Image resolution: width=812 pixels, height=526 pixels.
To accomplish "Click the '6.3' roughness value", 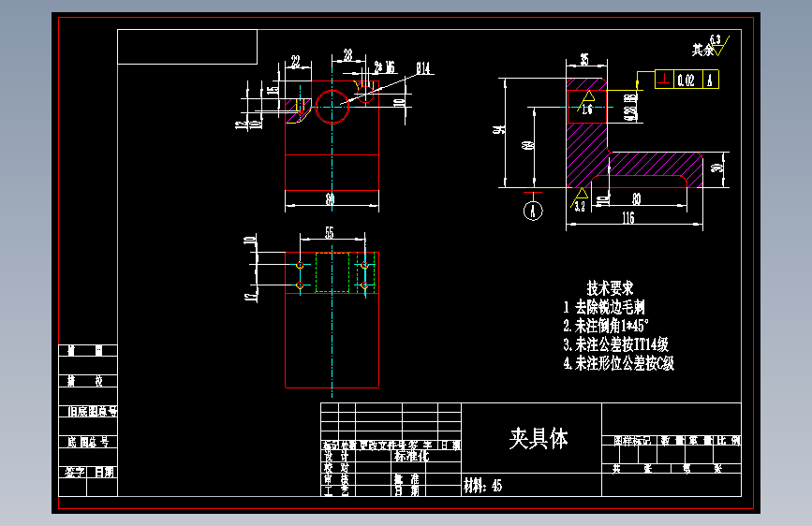I will click(x=716, y=40).
